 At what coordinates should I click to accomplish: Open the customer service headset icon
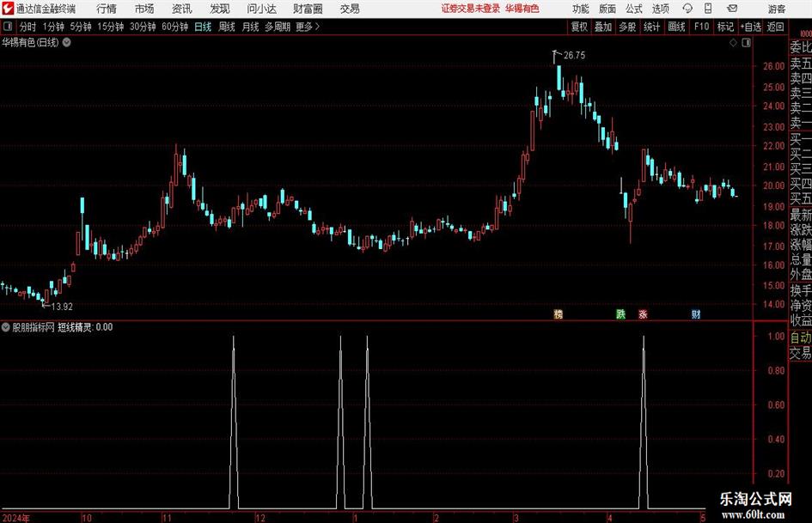pos(687,9)
